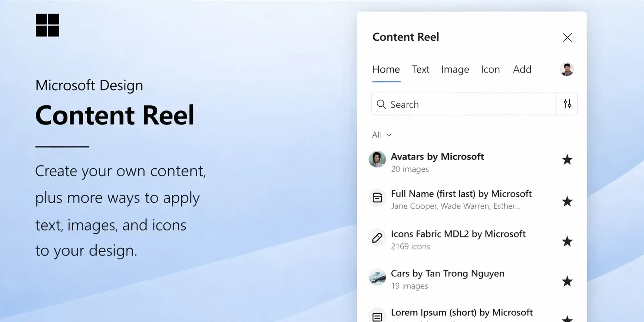Close the Content Reel panel
Screen dimensions: 644x322
[567, 37]
